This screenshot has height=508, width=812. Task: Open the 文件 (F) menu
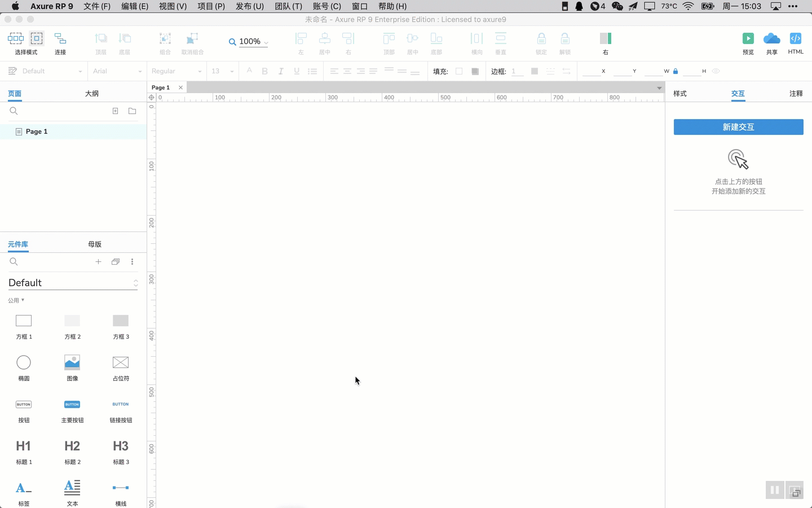[97, 6]
